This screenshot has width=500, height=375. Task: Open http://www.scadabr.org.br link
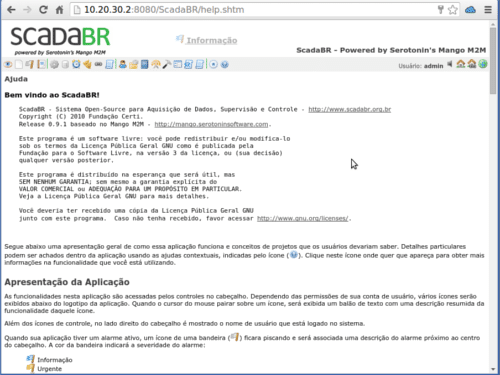[x=349, y=109]
